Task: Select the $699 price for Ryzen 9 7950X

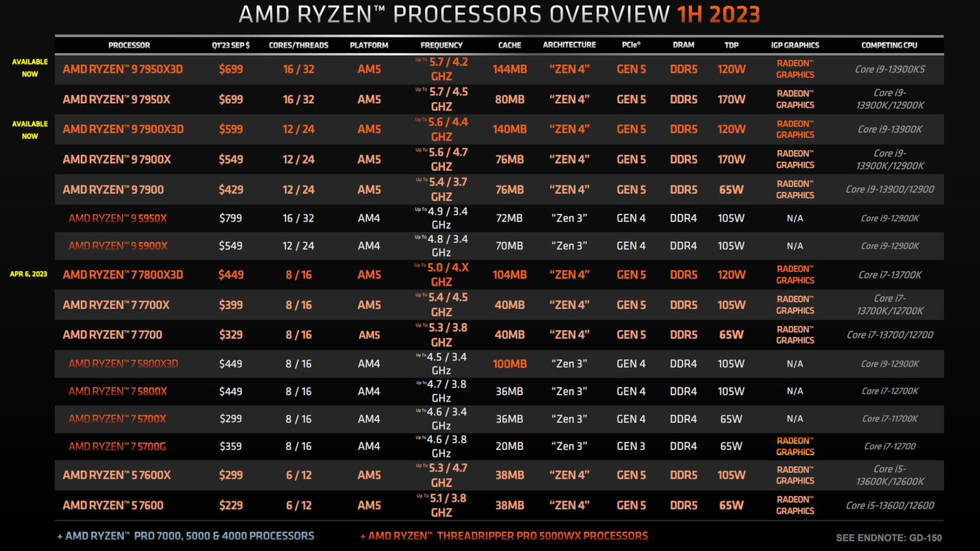Action: 232,99
